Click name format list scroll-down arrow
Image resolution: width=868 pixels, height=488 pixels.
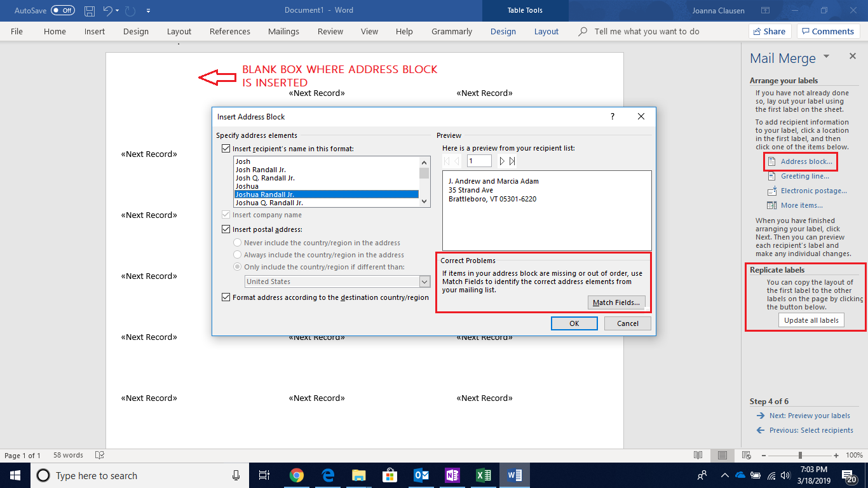(424, 201)
